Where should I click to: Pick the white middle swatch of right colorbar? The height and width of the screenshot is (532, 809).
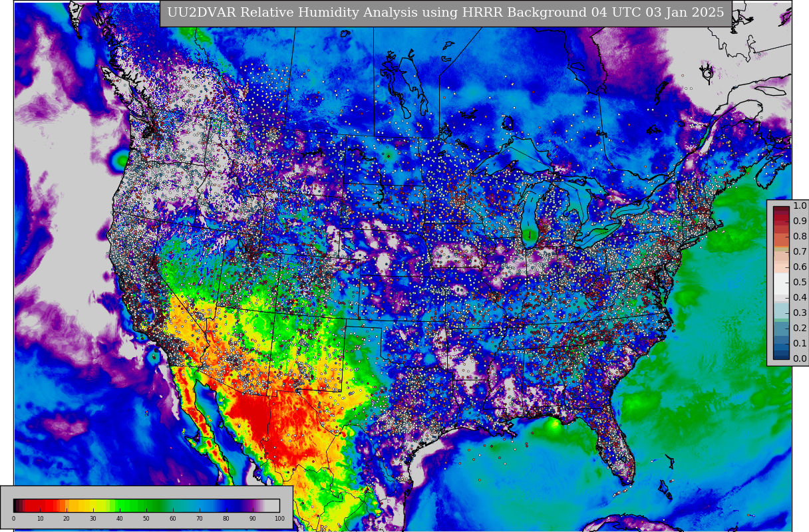tap(781, 283)
